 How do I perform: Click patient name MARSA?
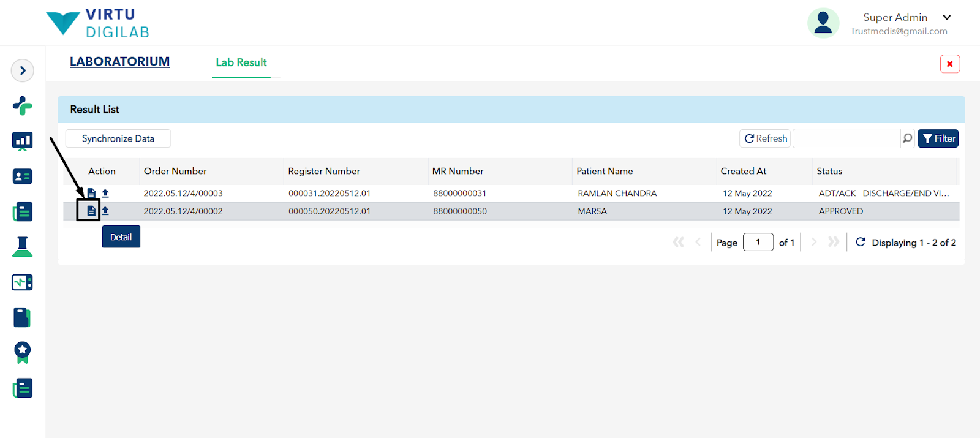tap(592, 211)
